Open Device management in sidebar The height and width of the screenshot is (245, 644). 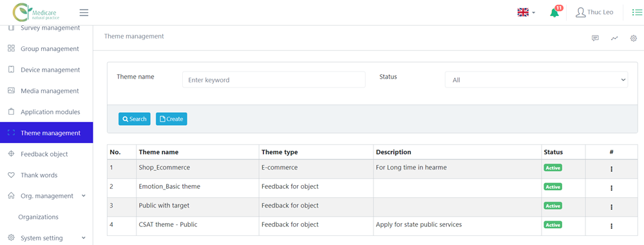coord(46,70)
